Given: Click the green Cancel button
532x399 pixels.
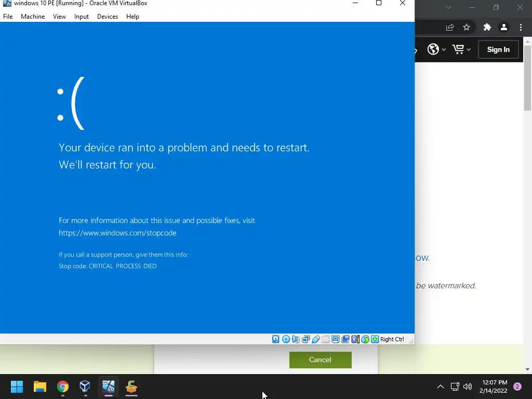Looking at the screenshot, I should pyautogui.click(x=320, y=360).
